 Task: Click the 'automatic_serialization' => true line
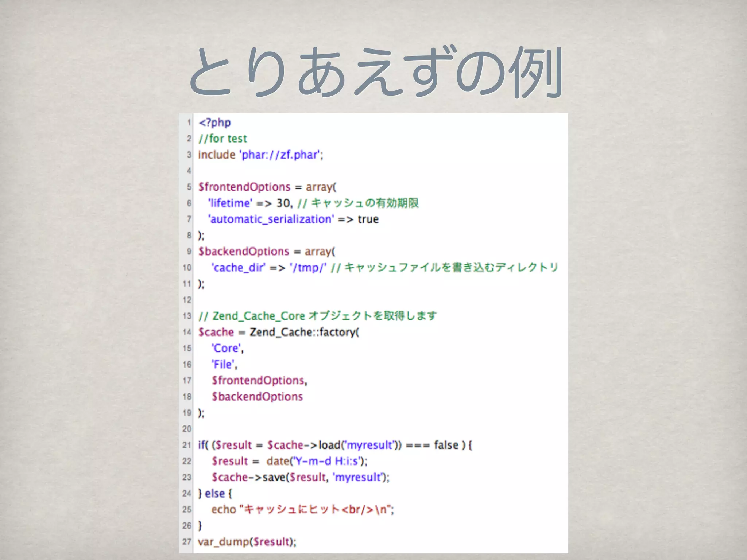[293, 219]
